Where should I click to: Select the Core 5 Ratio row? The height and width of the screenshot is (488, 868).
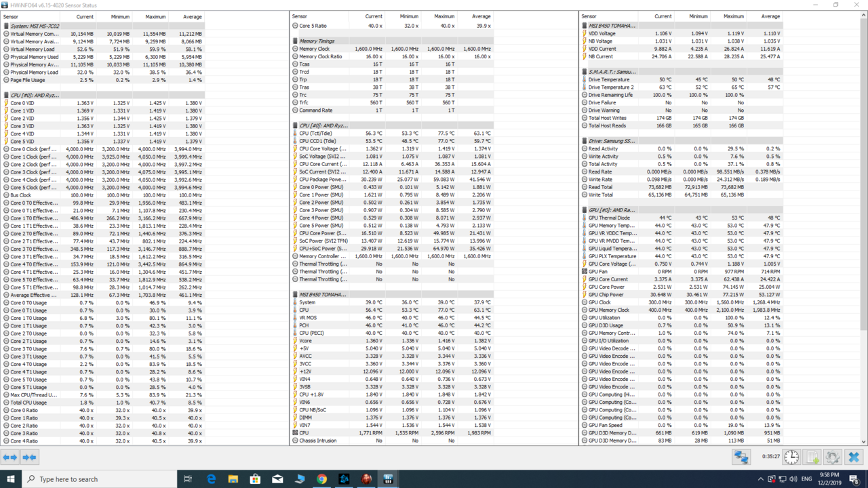(391, 26)
